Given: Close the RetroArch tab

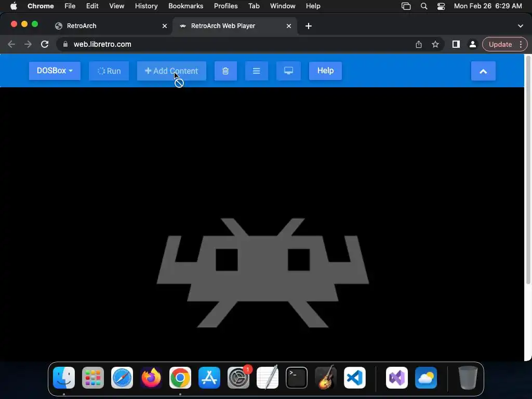Looking at the screenshot, I should (165, 26).
